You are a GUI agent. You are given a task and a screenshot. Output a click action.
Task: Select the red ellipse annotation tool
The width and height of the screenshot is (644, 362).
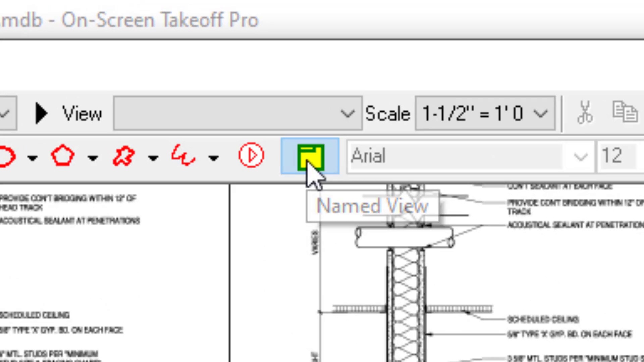point(7,156)
